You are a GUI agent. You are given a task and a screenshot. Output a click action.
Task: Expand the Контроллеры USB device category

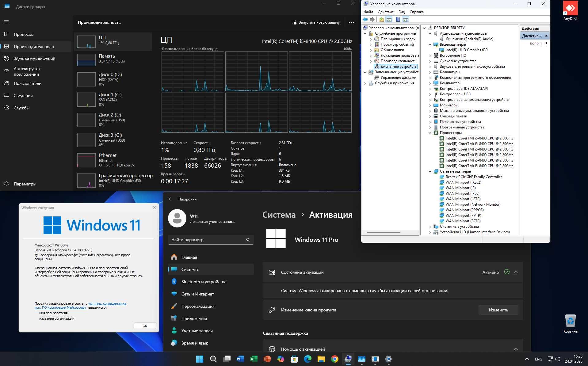(430, 94)
